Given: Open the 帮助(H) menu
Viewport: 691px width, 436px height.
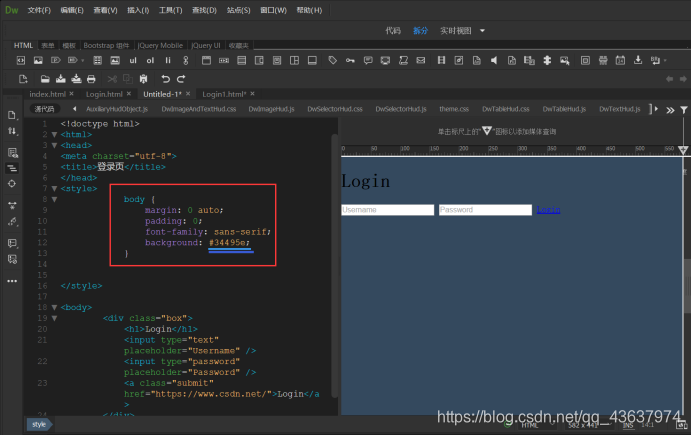Looking at the screenshot, I should click(309, 10).
